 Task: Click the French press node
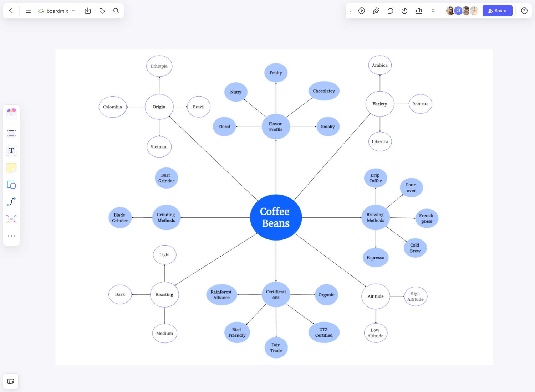[x=427, y=218]
